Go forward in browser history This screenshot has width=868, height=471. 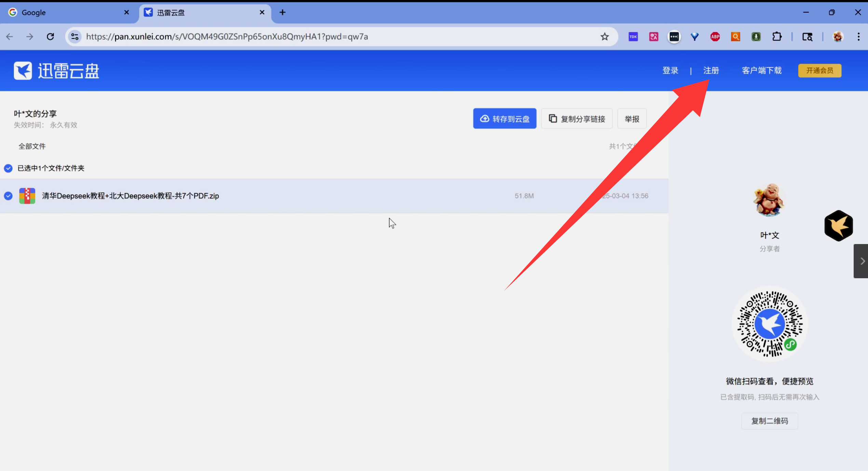pos(30,37)
